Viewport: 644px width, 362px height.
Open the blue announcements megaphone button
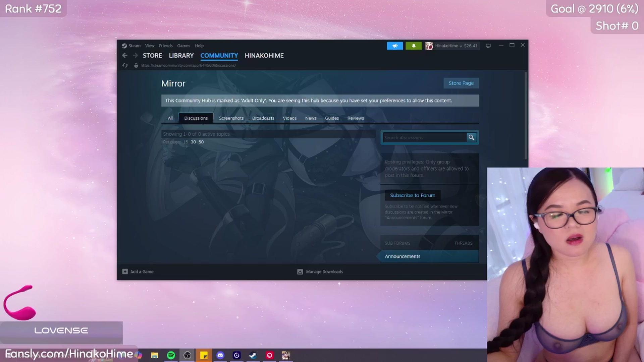pos(395,46)
